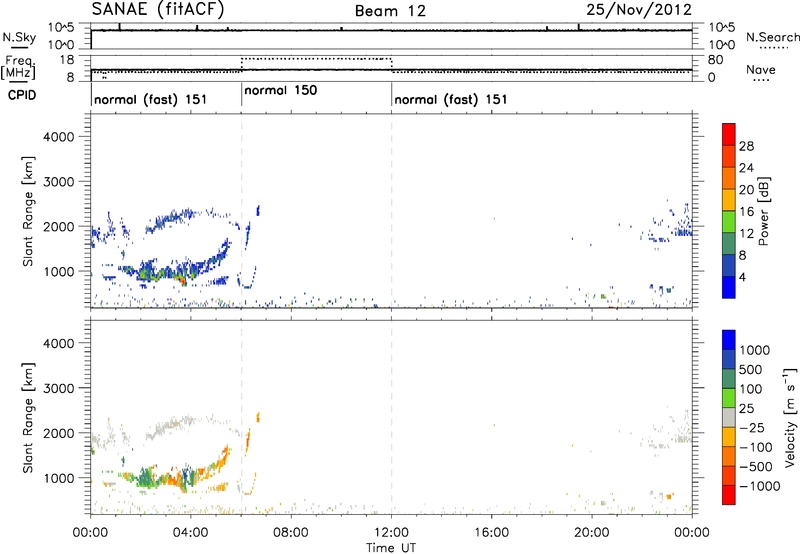Click the '3000' tick on the velocity panel
The height and width of the screenshot is (554, 800).
click(x=58, y=388)
